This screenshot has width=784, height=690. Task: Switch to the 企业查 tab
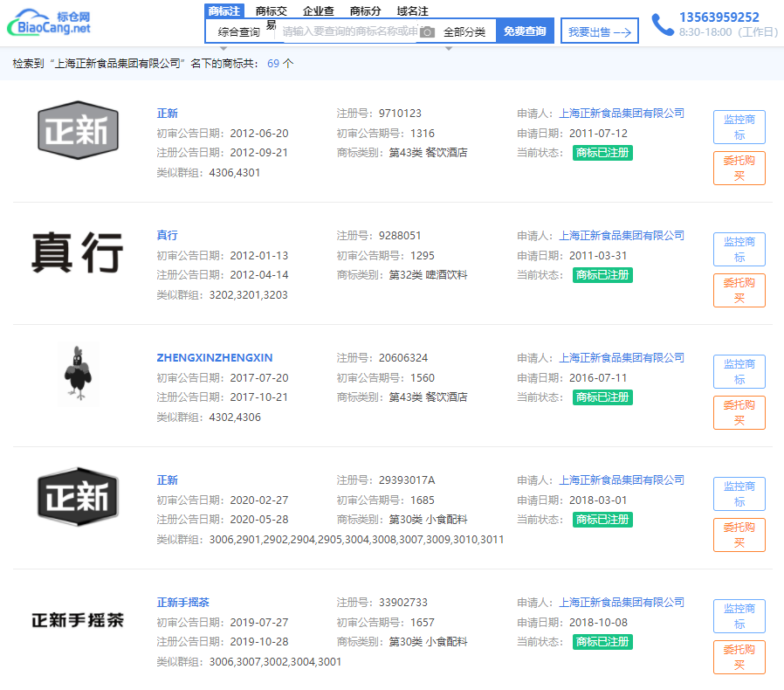coord(318,11)
